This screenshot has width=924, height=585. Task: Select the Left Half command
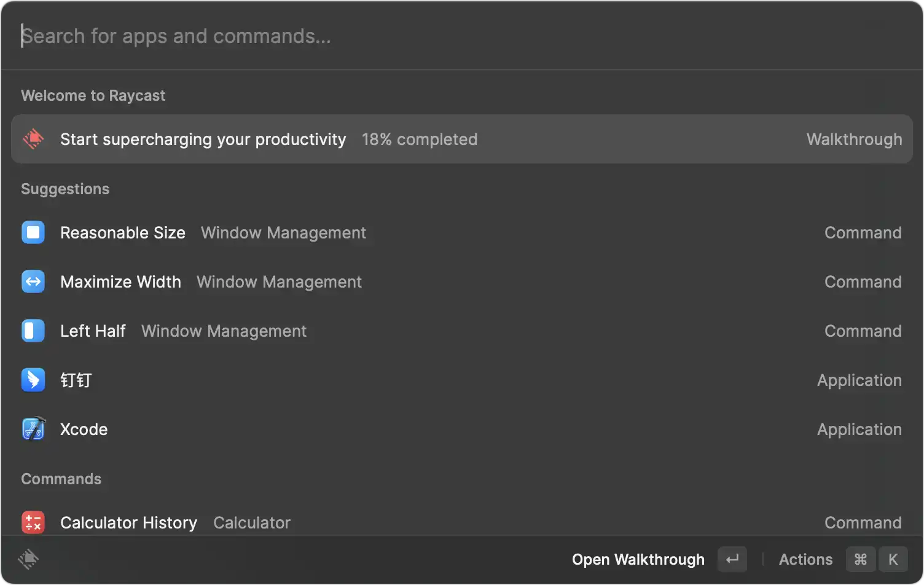[93, 331]
